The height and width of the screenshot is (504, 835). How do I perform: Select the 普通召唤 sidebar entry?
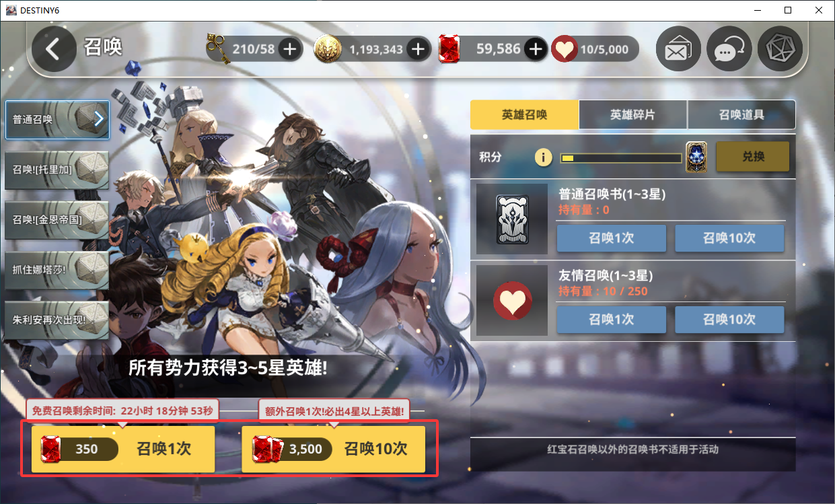[57, 120]
